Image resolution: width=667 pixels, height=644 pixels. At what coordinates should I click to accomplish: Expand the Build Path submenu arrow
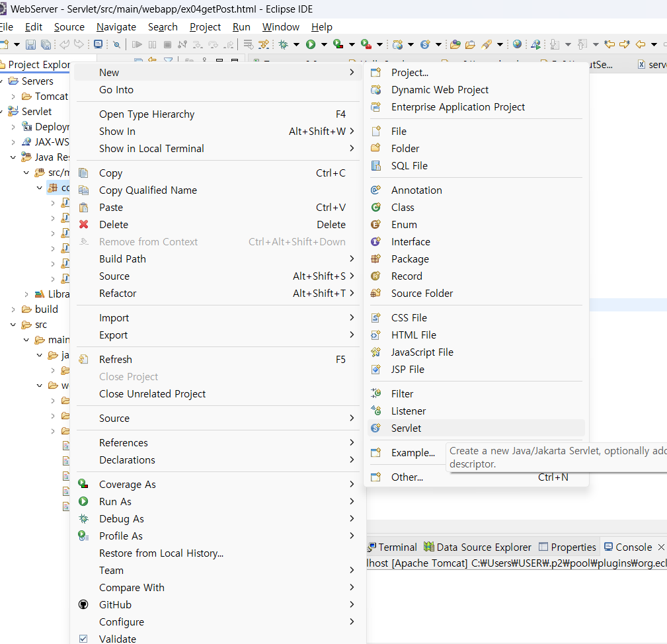pos(352,259)
